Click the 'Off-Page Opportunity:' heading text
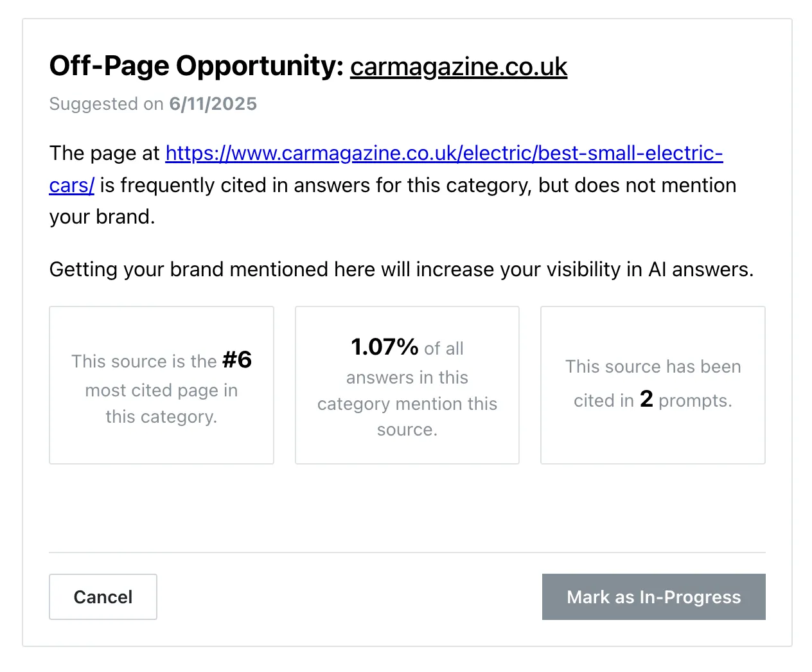Image resolution: width=812 pixels, height=672 pixels. click(197, 66)
